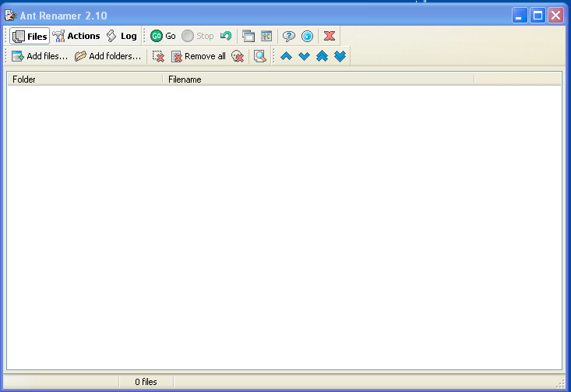Close the Ant Renamer window
This screenshot has height=392, width=571.
coord(555,16)
